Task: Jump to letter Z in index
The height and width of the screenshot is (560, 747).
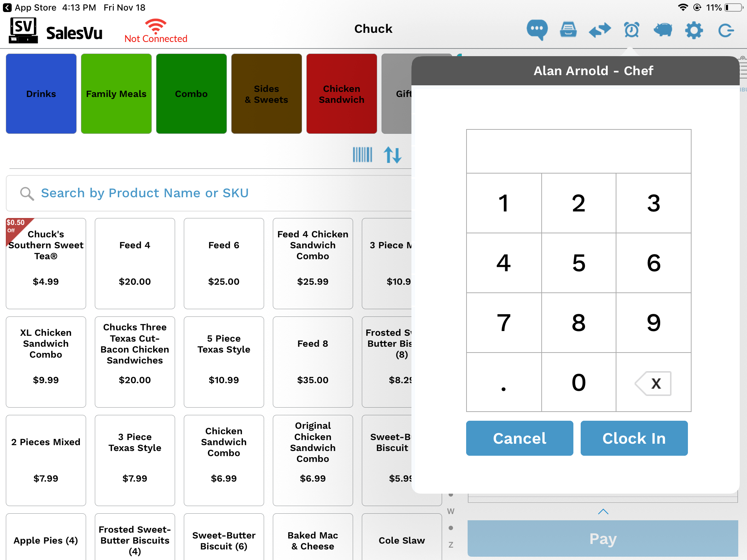Action: pyautogui.click(x=451, y=545)
